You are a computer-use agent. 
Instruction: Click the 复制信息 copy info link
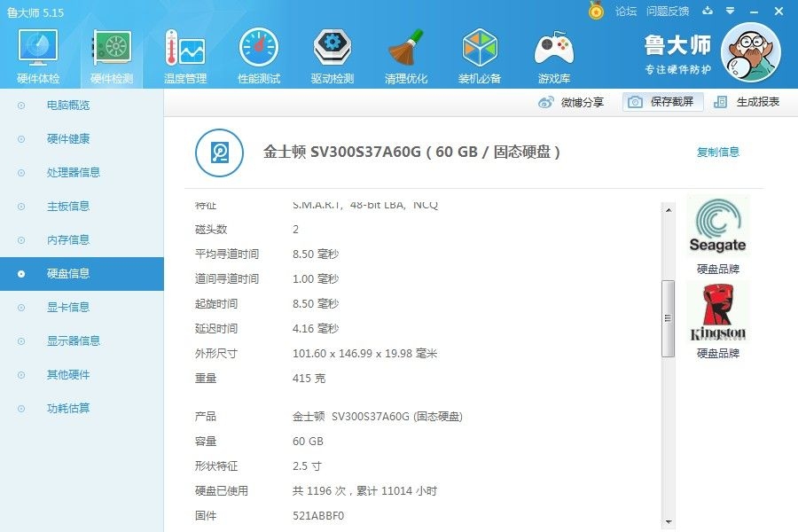tap(717, 152)
